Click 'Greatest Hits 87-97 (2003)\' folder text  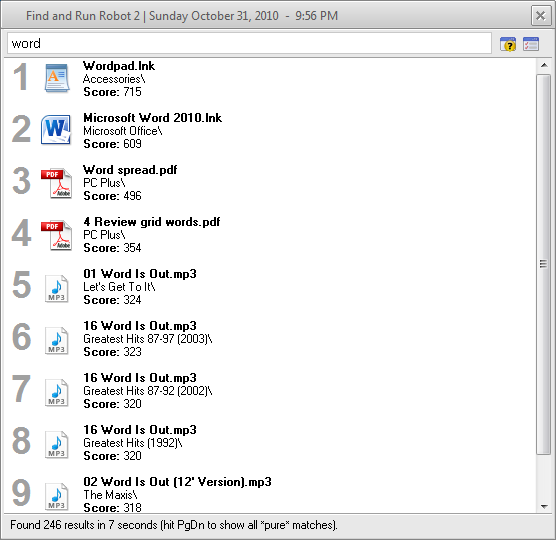[x=148, y=339]
